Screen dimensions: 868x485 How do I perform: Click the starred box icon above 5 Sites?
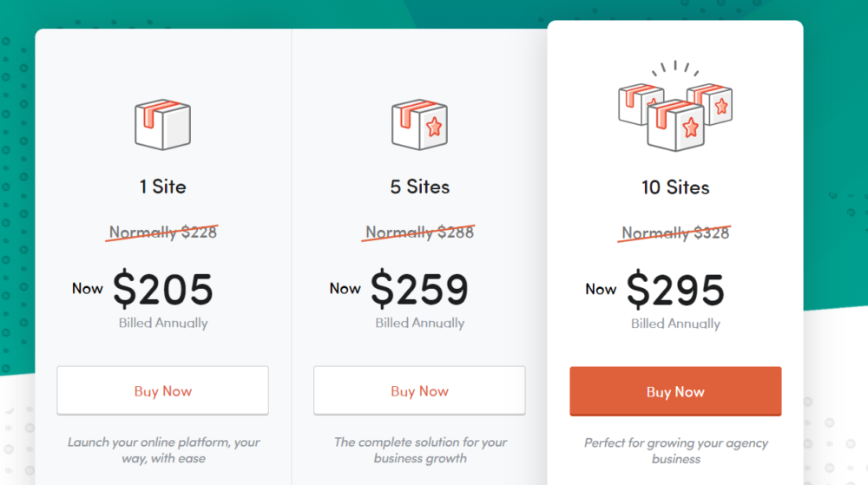419,124
